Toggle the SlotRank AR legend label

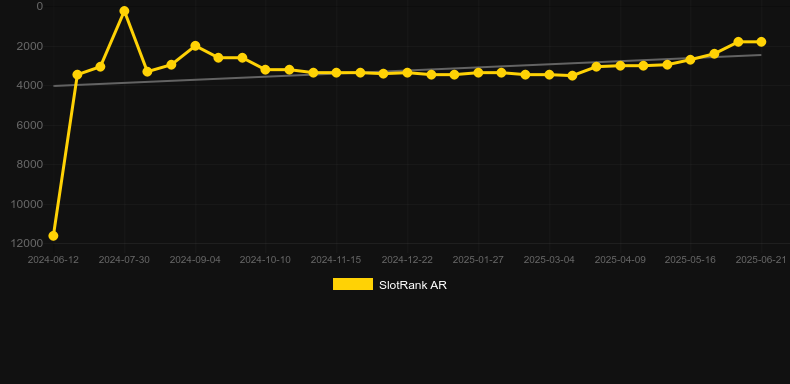(x=413, y=285)
